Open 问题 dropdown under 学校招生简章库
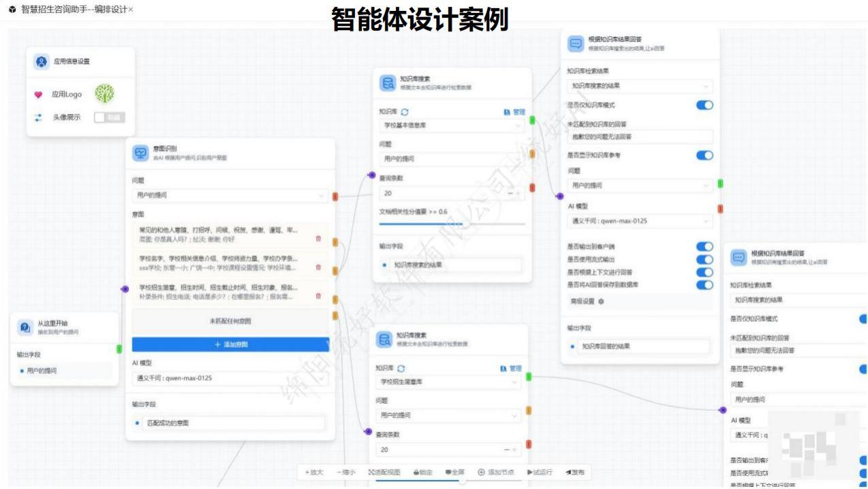This screenshot has width=868, height=489. [449, 415]
